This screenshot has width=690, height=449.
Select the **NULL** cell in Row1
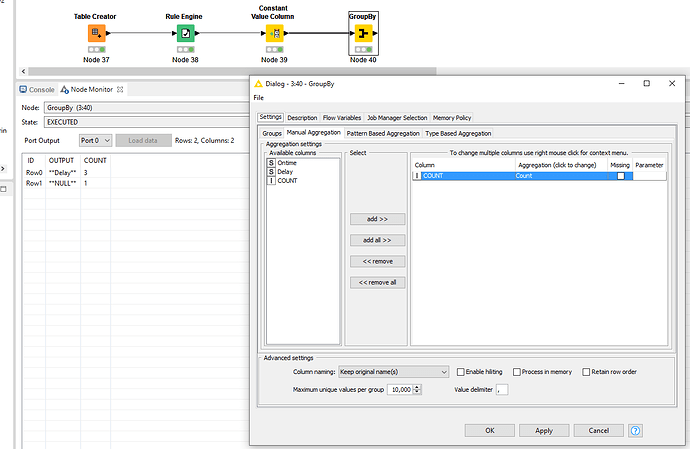pos(62,184)
